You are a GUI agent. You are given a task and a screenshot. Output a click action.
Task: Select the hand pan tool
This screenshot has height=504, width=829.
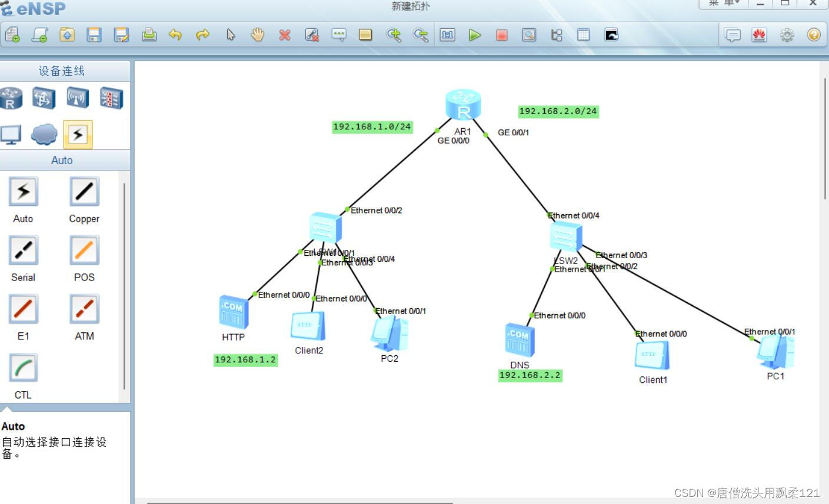(258, 35)
